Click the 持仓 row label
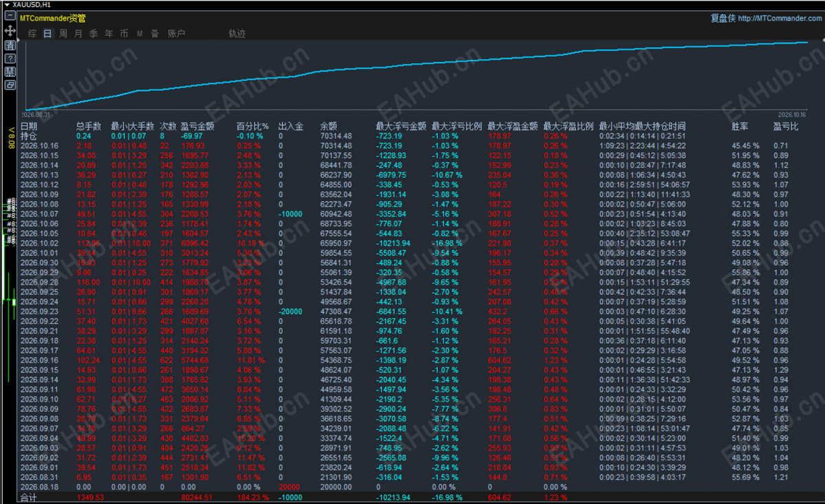This screenshot has height=504, width=825. point(29,136)
